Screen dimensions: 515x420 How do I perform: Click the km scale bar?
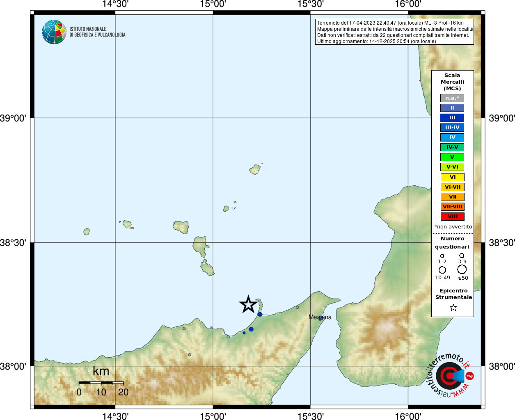[x=101, y=383]
